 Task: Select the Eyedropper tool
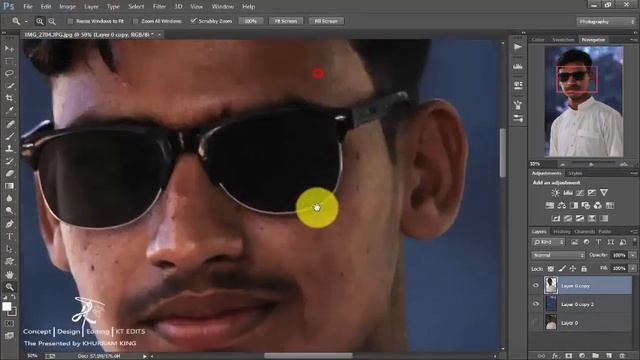[9, 110]
